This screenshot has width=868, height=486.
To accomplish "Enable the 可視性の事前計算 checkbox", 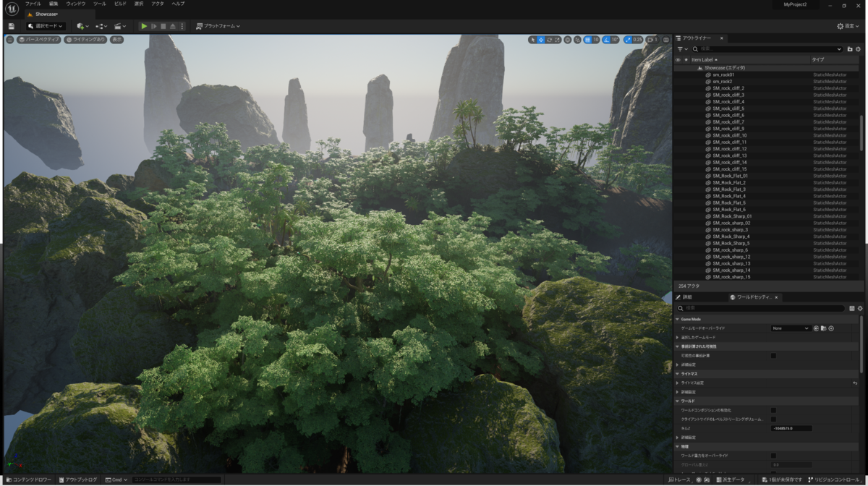I will tap(773, 356).
